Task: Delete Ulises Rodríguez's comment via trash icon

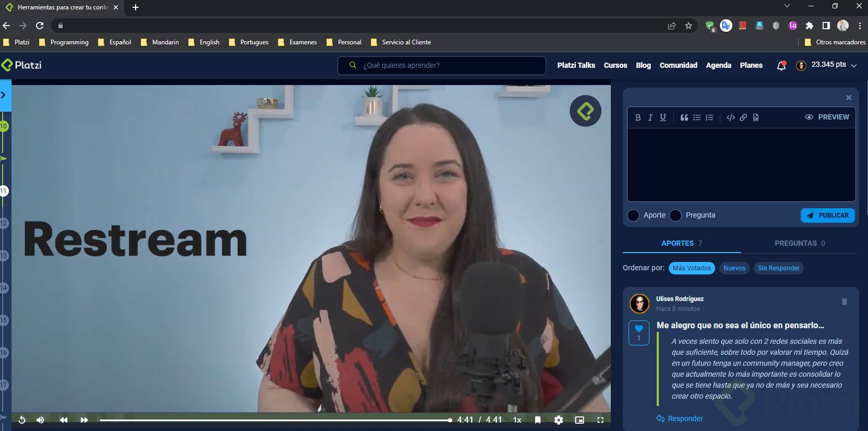Action: [x=845, y=302]
